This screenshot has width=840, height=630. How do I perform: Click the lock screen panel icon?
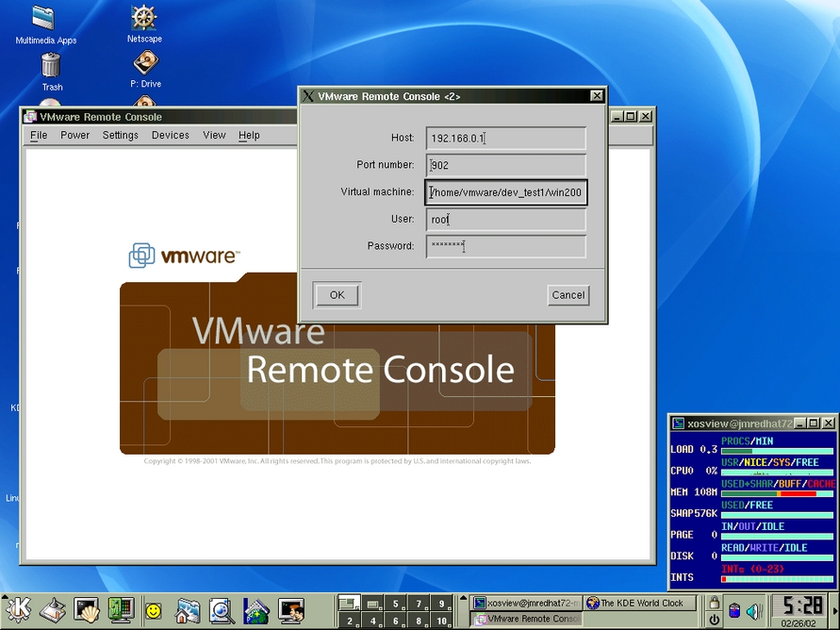(x=715, y=603)
